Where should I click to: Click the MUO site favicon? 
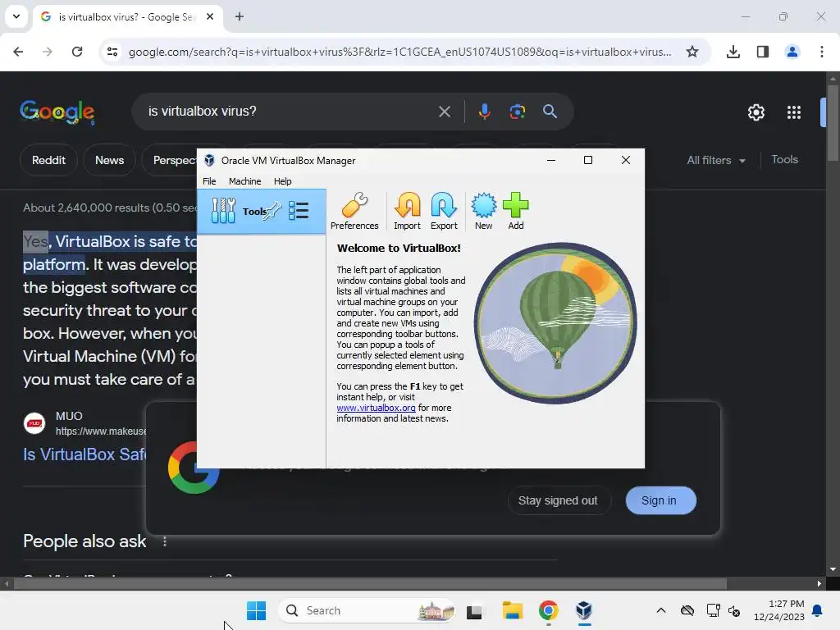click(34, 423)
